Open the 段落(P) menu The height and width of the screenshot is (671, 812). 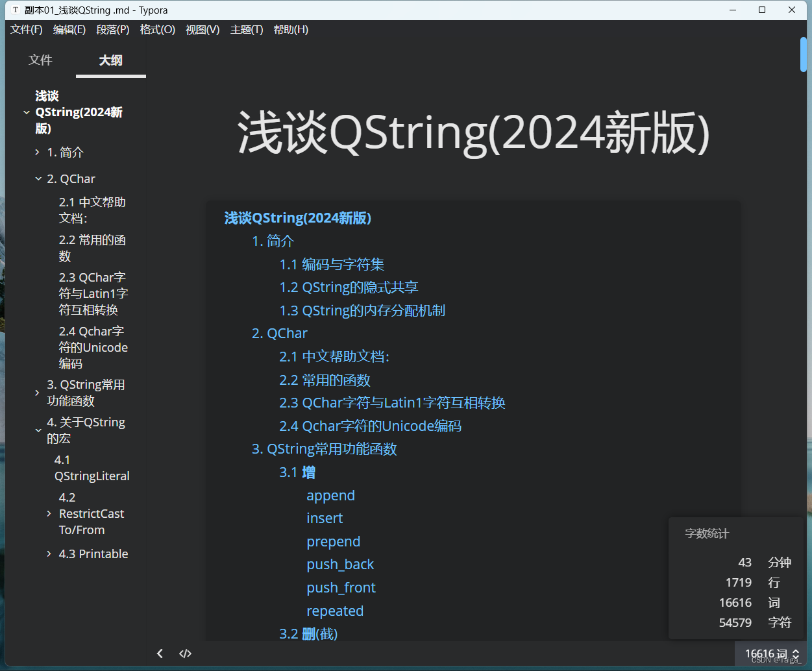point(112,29)
